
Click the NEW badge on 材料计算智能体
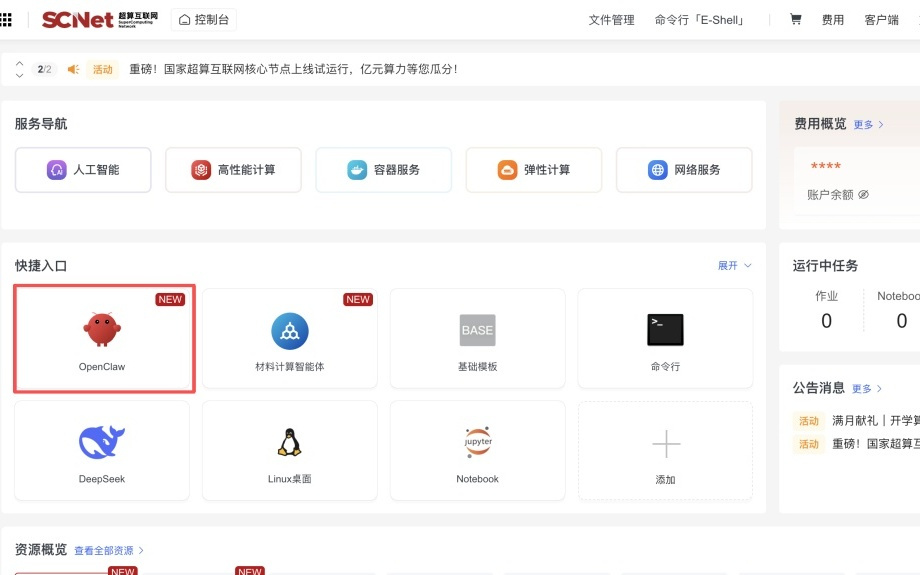(x=358, y=299)
